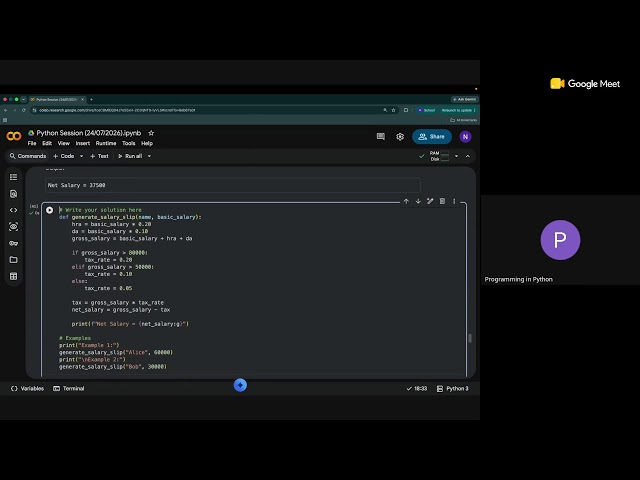Viewport: 640px width, 480px height.
Task: Click the Colab logo
Action: [x=13, y=136]
